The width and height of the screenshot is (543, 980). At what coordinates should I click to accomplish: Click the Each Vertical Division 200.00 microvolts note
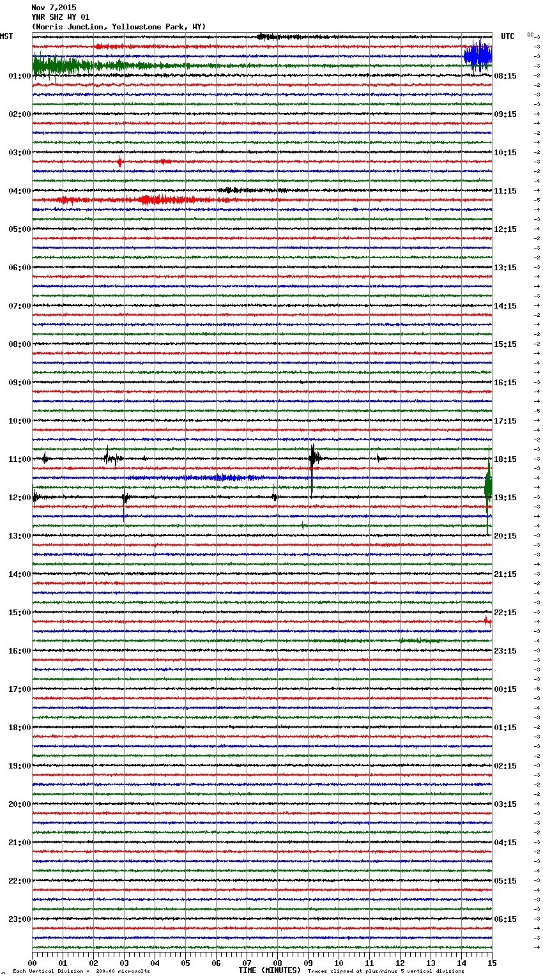(x=81, y=972)
